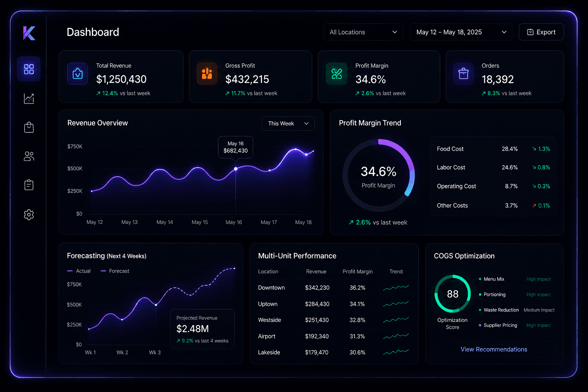Click the Food Cost 28.4% value
The image size is (588, 392).
click(510, 149)
